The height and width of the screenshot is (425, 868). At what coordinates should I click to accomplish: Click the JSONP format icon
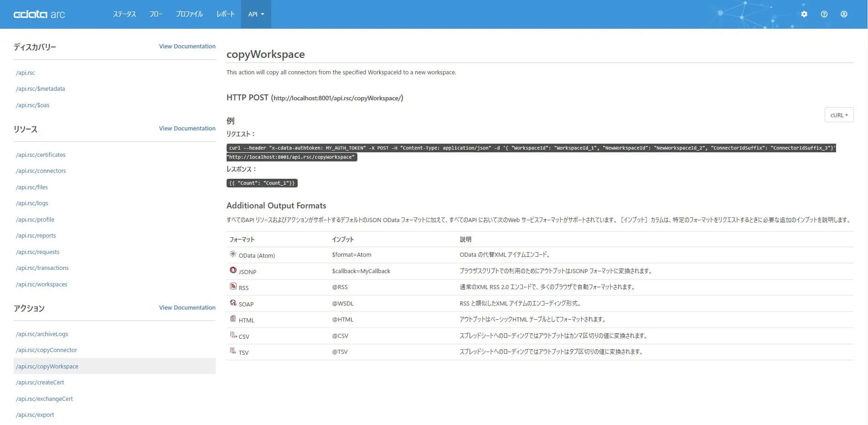(x=233, y=270)
